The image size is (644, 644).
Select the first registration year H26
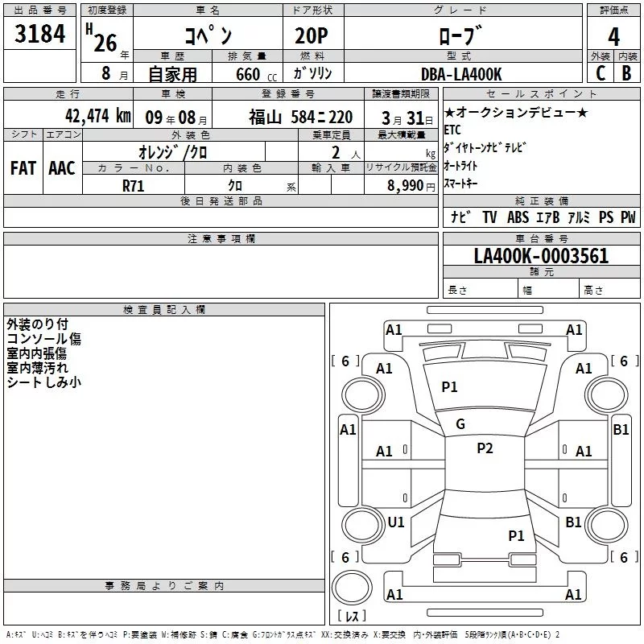(101, 38)
